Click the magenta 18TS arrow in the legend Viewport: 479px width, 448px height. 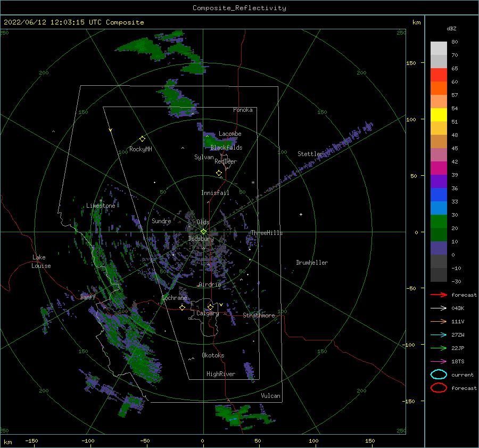(439, 362)
